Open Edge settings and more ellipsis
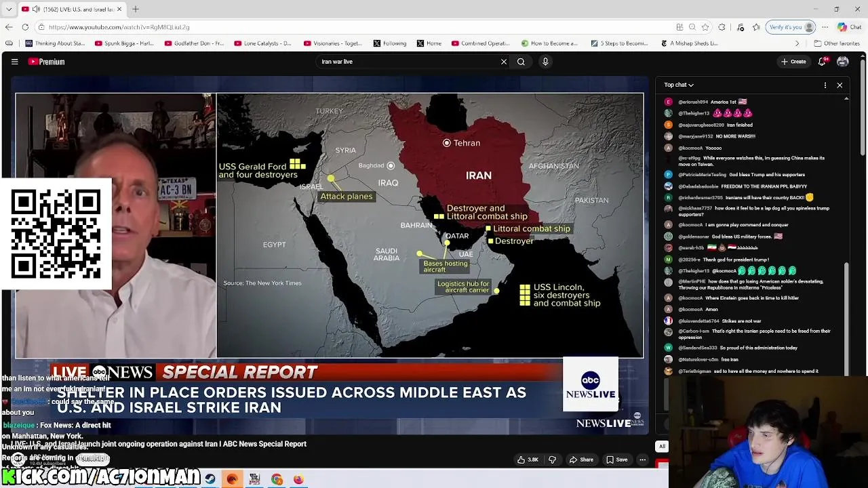This screenshot has width=868, height=488. [x=825, y=27]
